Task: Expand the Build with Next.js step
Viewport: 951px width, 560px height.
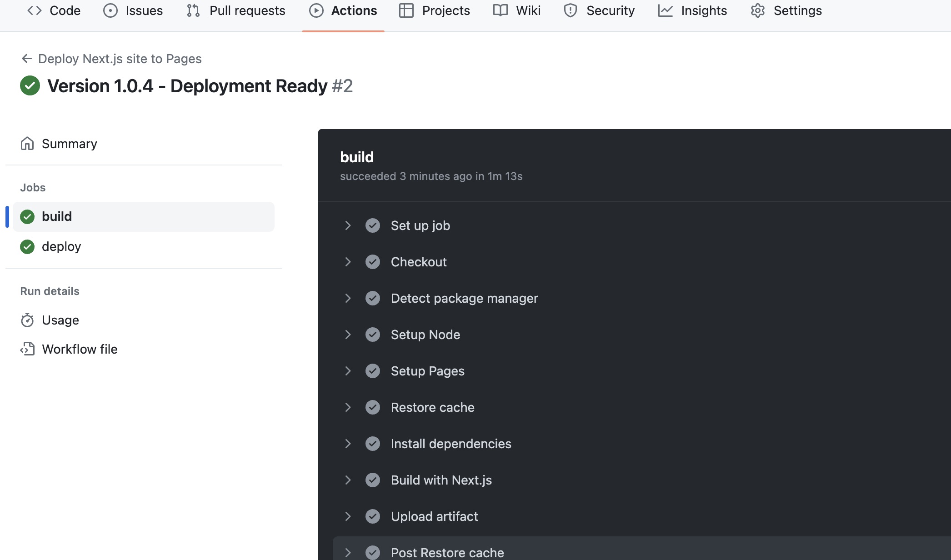Action: (348, 480)
